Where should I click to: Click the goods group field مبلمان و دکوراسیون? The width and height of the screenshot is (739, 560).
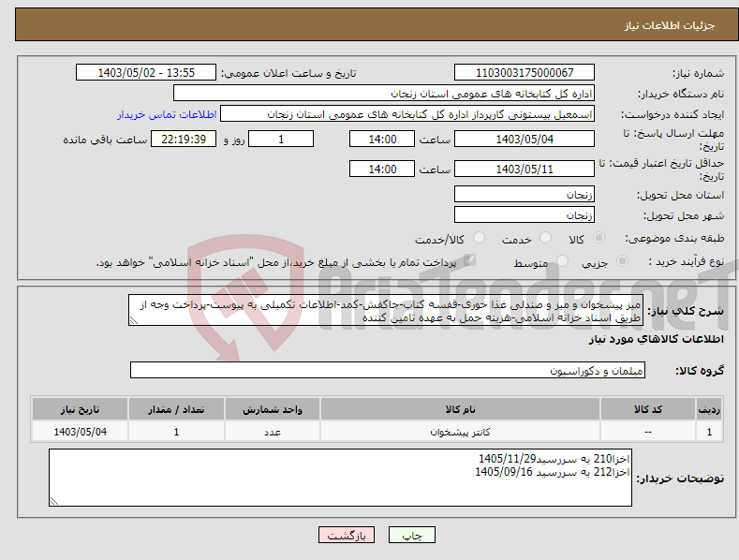[x=388, y=370]
